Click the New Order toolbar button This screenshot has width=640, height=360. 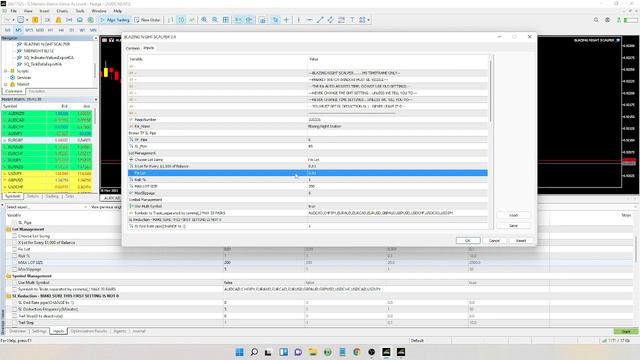[x=147, y=20]
